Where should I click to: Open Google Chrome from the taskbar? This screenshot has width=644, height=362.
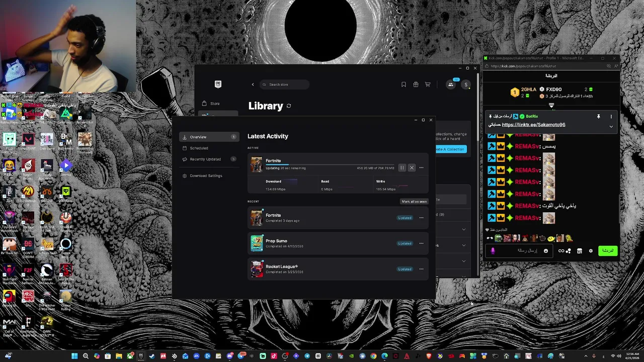[x=373, y=356]
